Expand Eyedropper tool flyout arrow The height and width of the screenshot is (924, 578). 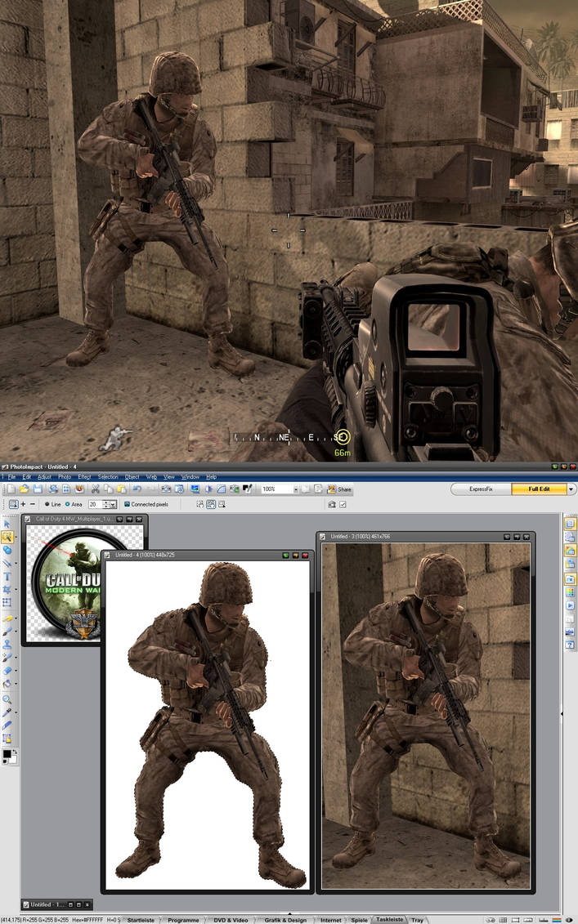pos(16,712)
